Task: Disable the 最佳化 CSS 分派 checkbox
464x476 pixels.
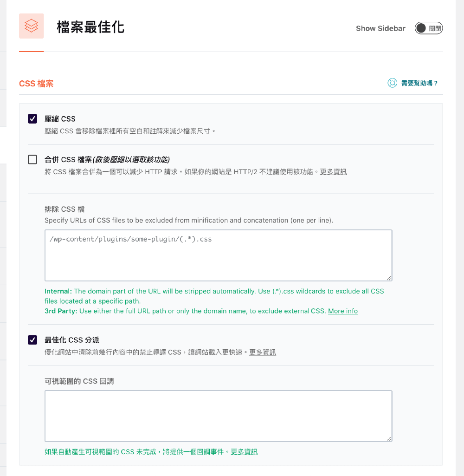Action: pyautogui.click(x=32, y=340)
